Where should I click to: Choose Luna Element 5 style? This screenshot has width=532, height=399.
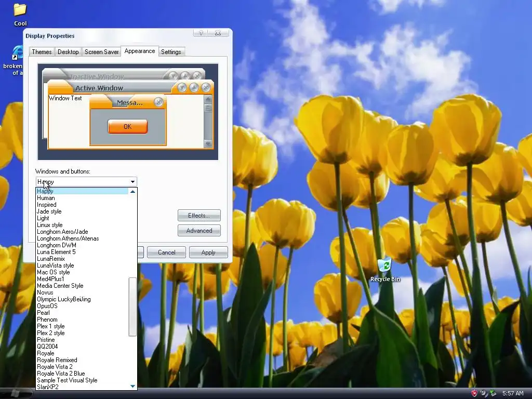click(x=82, y=252)
